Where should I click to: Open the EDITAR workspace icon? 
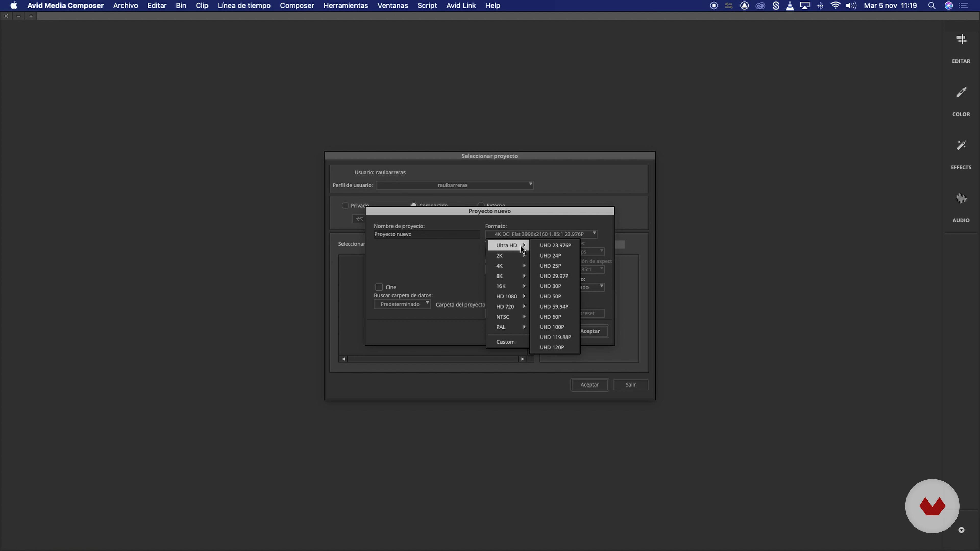coord(961,40)
